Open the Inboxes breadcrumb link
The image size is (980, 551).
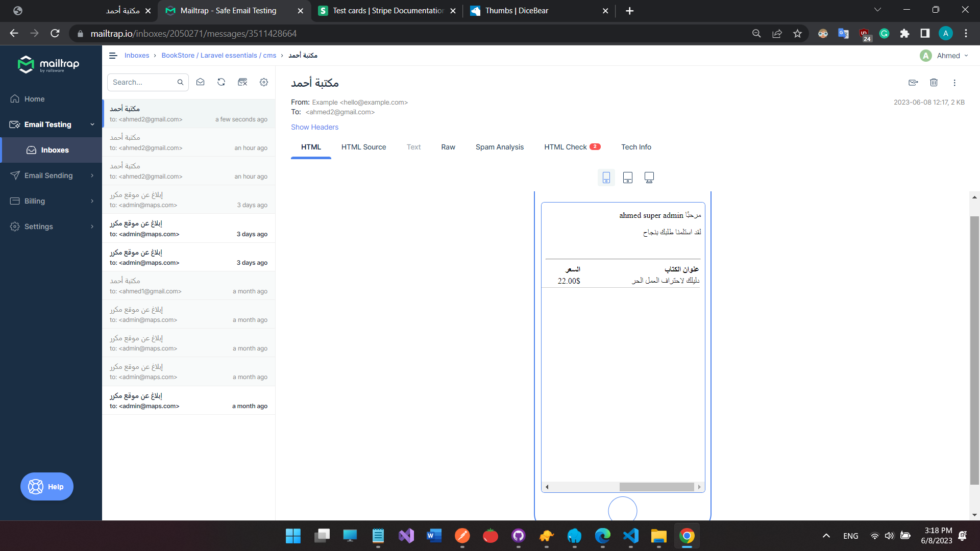tap(136, 55)
